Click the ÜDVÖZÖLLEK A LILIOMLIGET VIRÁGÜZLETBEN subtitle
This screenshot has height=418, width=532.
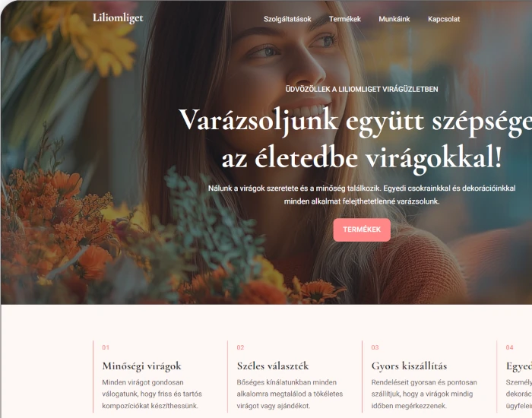click(x=362, y=89)
